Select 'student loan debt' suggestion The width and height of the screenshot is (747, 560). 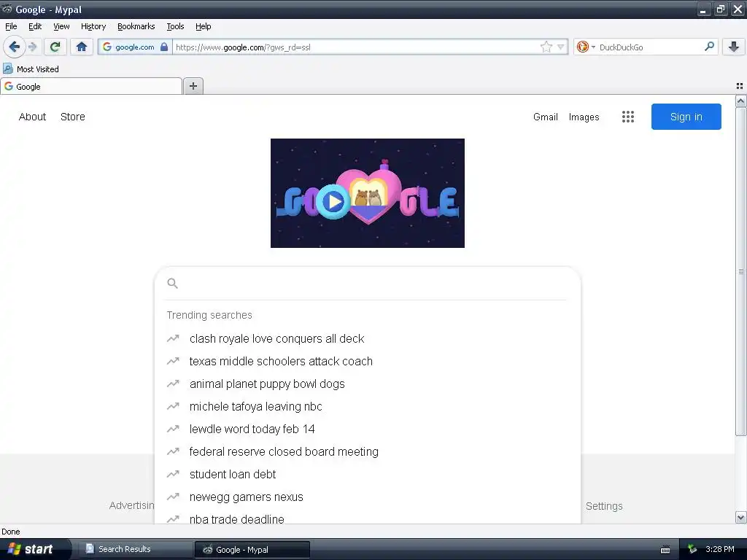coord(368,474)
